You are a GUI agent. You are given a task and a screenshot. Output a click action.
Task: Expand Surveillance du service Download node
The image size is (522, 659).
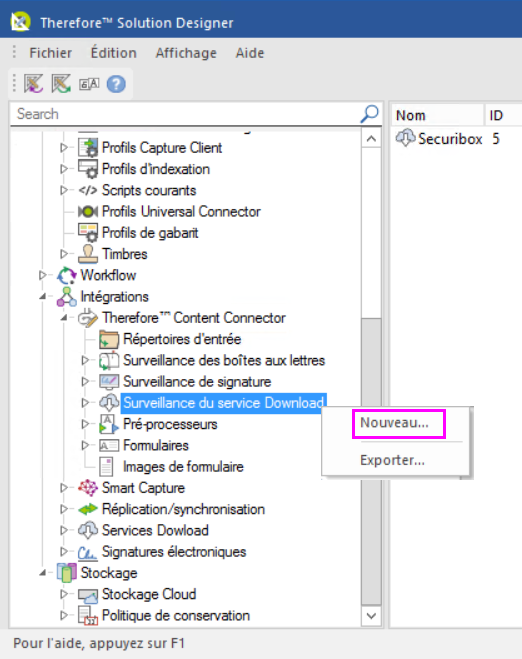(x=85, y=403)
